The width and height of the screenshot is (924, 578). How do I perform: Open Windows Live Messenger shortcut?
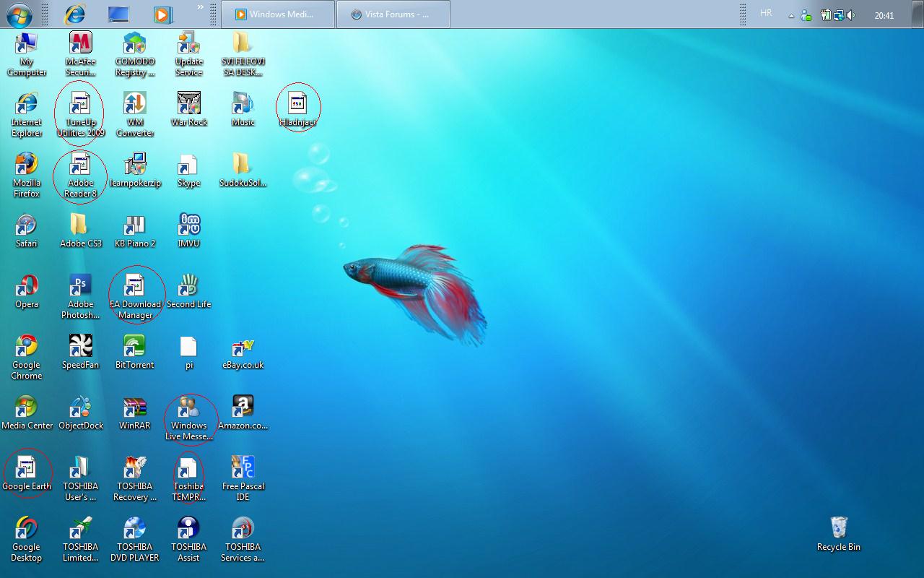click(188, 418)
